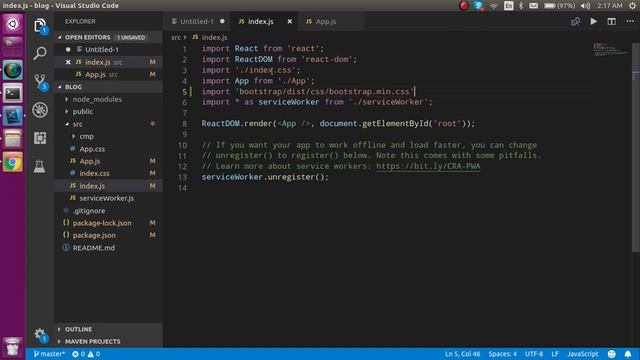Open the Trash in the dock
This screenshot has width=640, height=360.
coord(13,347)
